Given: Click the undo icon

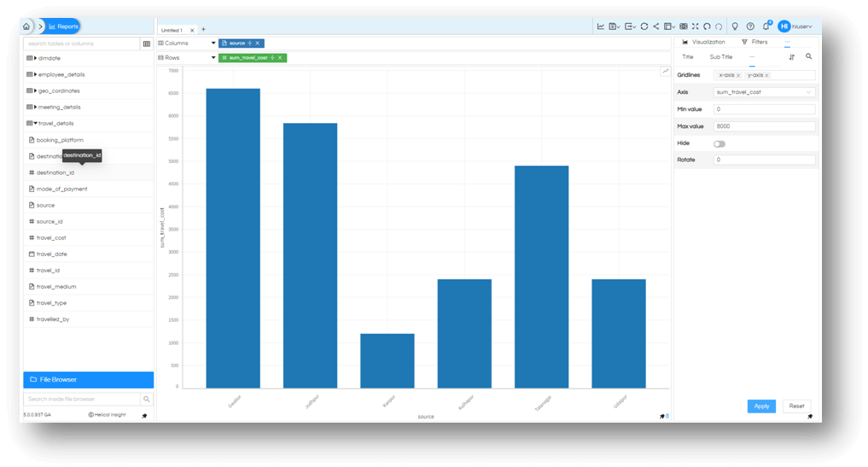Looking at the screenshot, I should (x=707, y=26).
